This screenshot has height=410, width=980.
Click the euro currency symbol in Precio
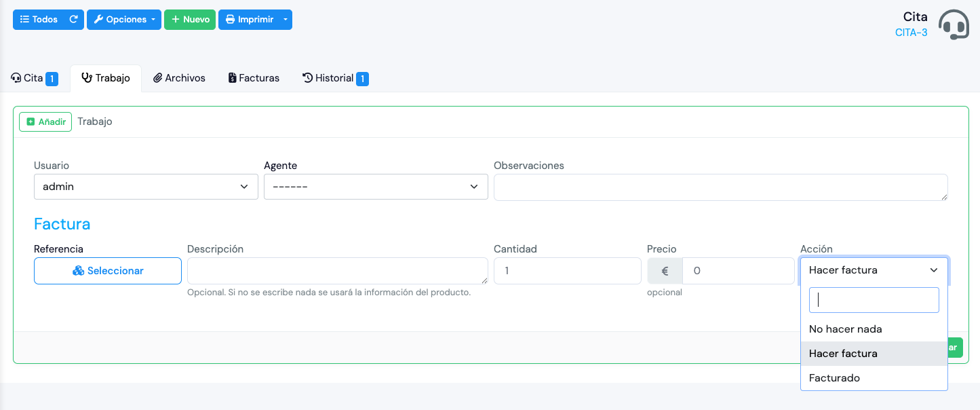(665, 271)
